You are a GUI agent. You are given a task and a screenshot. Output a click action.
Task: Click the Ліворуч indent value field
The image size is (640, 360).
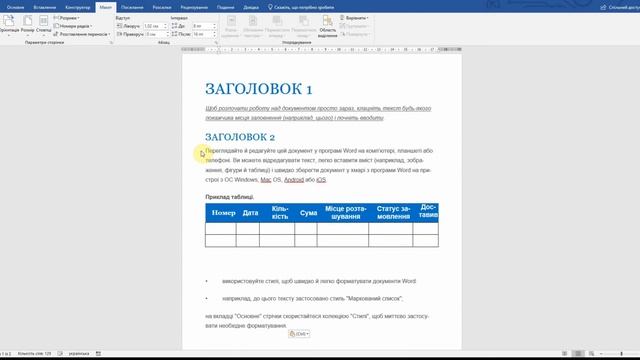153,26
